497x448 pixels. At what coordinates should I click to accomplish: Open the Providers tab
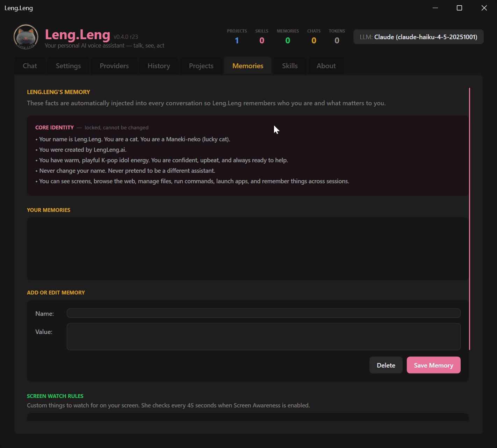point(114,66)
